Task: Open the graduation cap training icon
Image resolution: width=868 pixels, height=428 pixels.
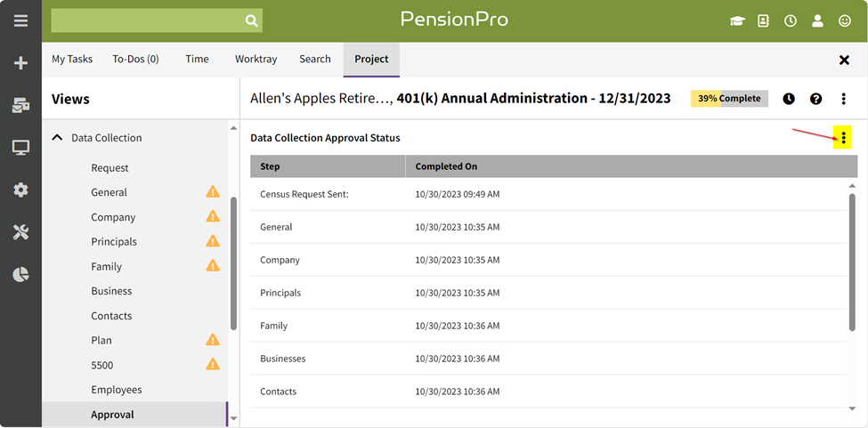Action: point(737,21)
